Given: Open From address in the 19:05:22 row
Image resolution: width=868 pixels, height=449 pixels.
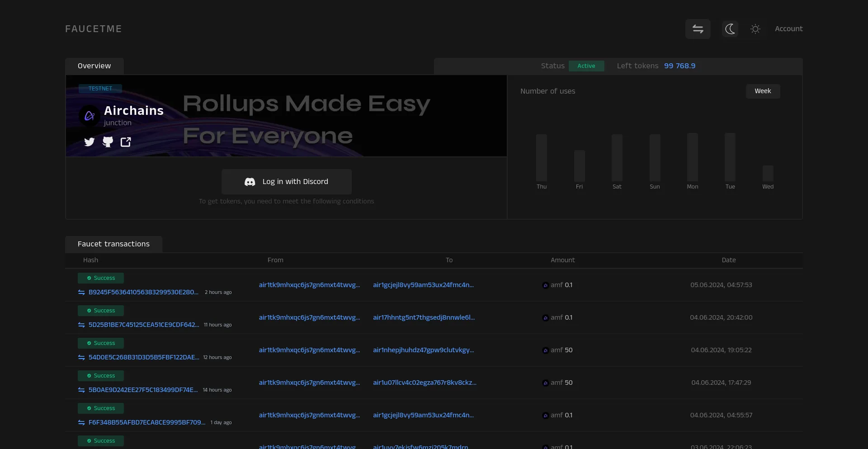Looking at the screenshot, I should (x=309, y=350).
